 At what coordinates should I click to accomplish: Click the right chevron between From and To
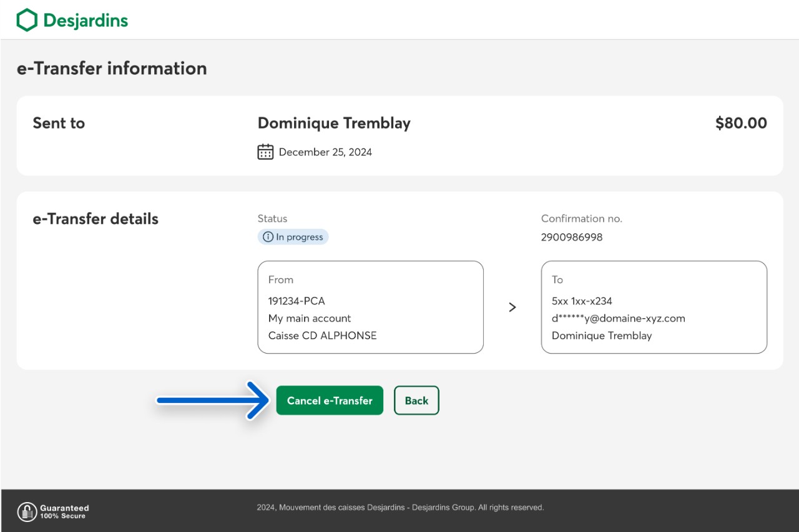[x=512, y=307]
